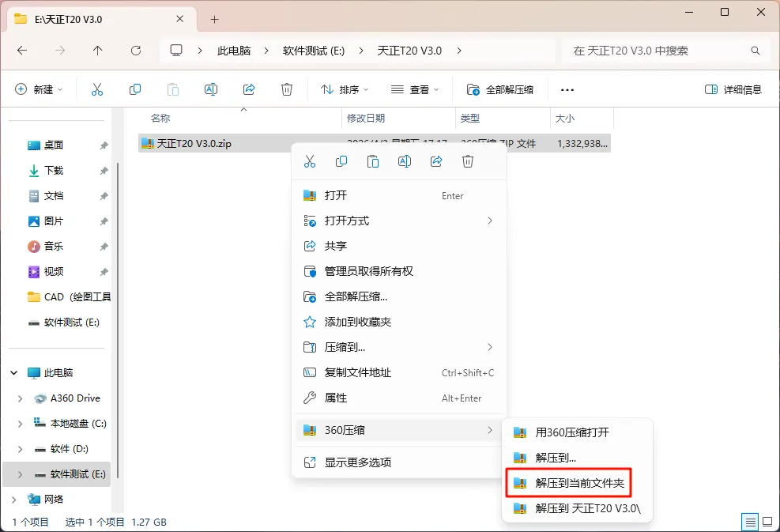The image size is (780, 532).
Task: Select 复制文件地址
Action: click(399, 372)
